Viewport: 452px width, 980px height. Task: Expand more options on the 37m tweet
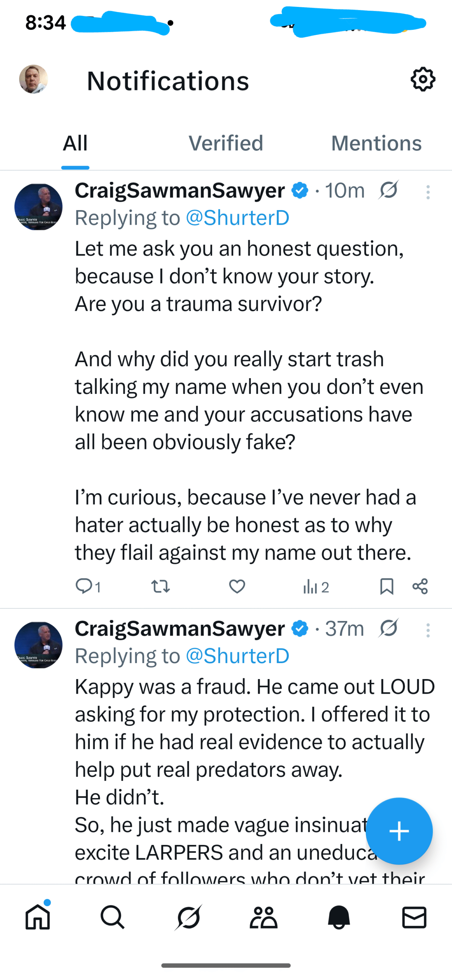tap(428, 630)
